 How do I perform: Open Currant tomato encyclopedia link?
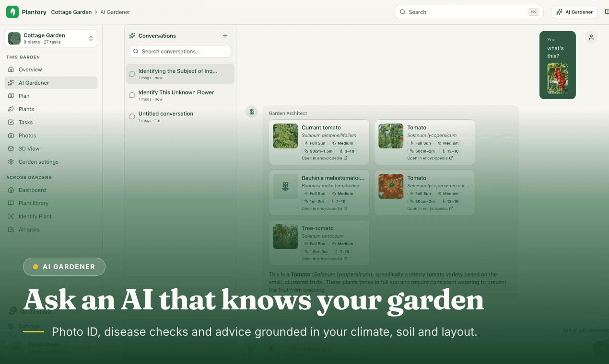[325, 158]
